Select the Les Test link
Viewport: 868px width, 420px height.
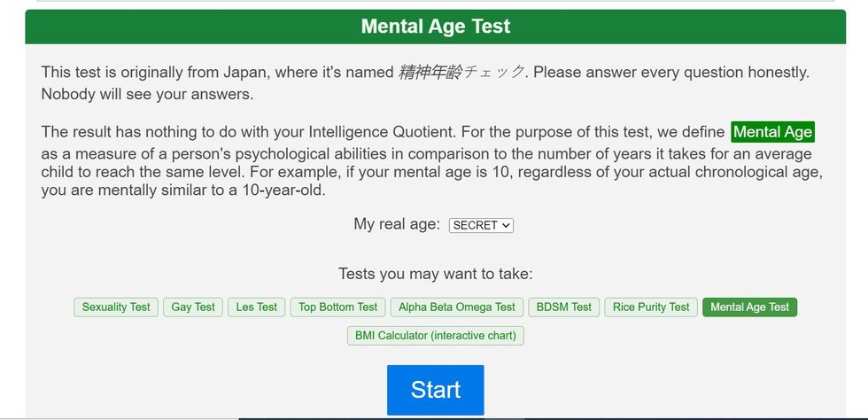pyautogui.click(x=256, y=307)
